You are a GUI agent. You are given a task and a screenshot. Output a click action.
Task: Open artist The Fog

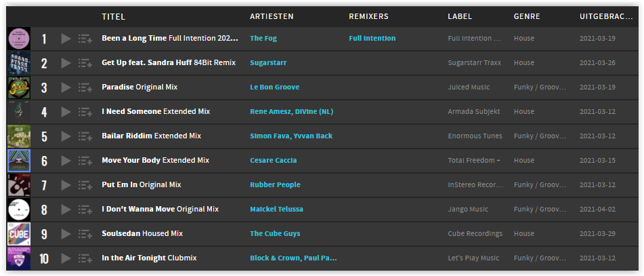pos(263,38)
